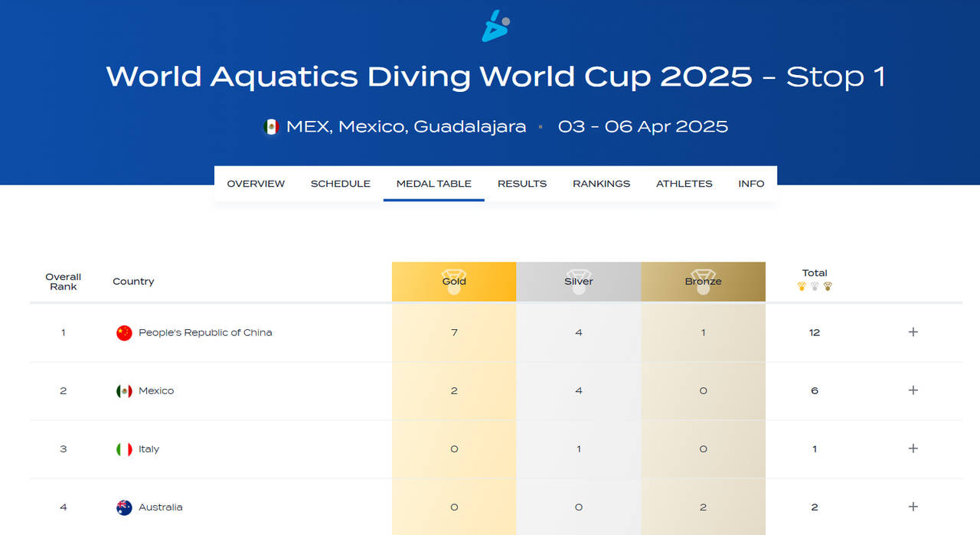
Task: Click the Italy flag icon
Action: 124,449
